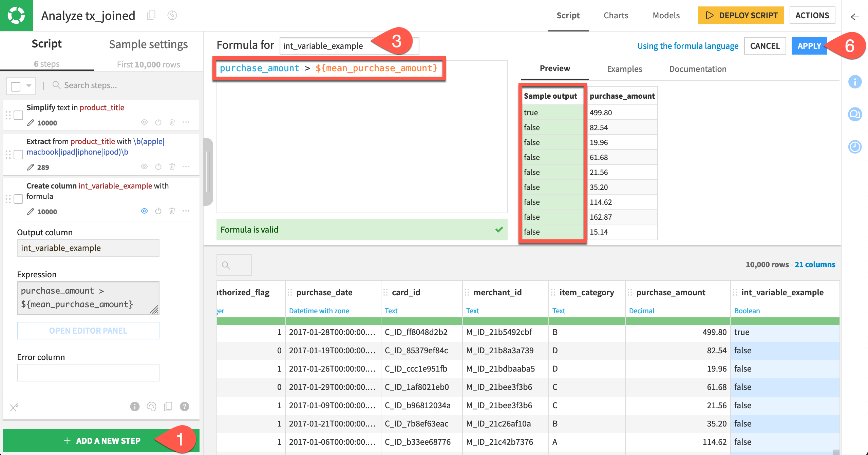This screenshot has height=455, width=868.
Task: Click the int_variable_example output column input field
Action: [x=88, y=248]
